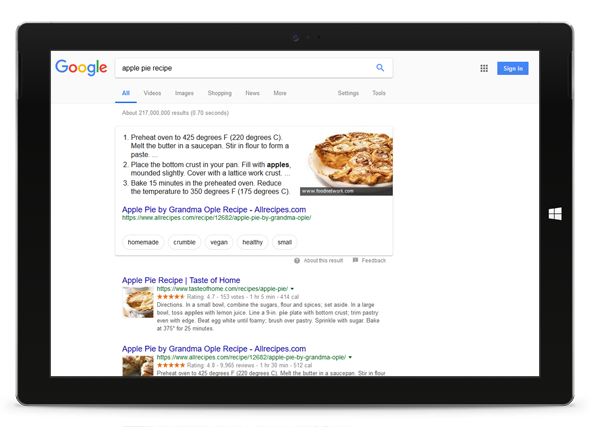Click the Windows logo on the tablet bezel
The height and width of the screenshot is (427, 590).
(555, 214)
